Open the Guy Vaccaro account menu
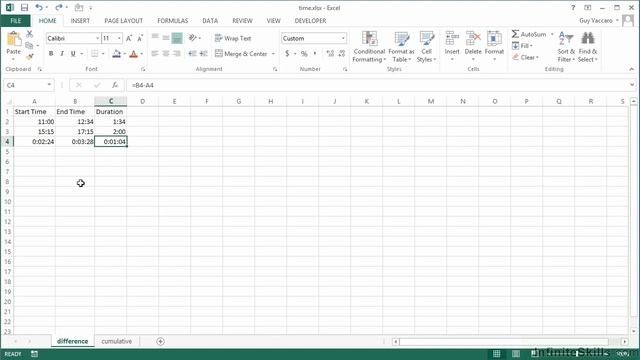 (599, 20)
